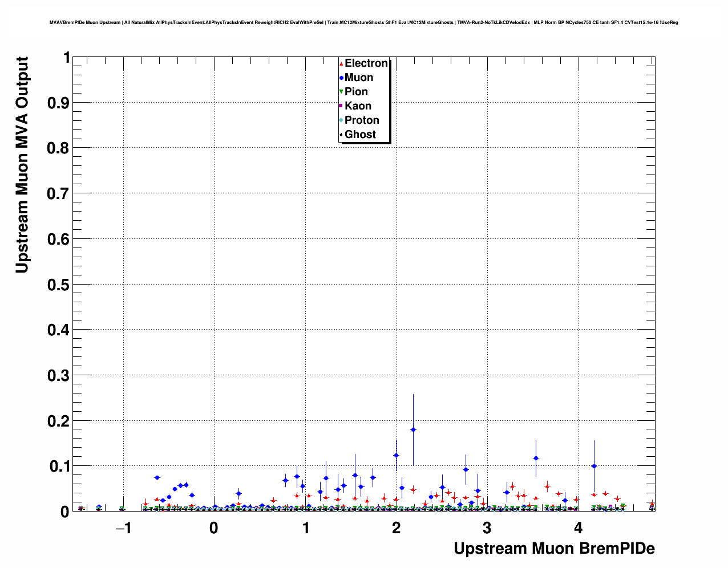728x568 pixels.
Task: Select the Electron legend label
Action: tap(366, 63)
